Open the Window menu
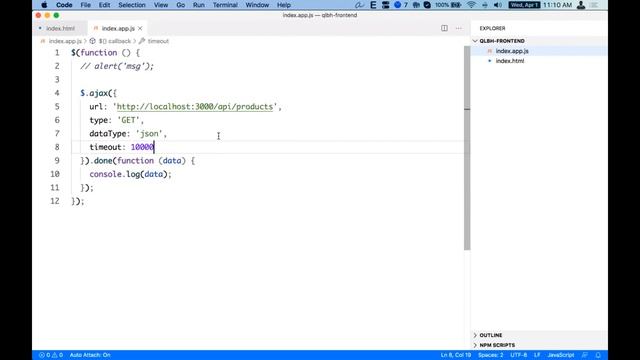The width and height of the screenshot is (640, 360). point(257,5)
